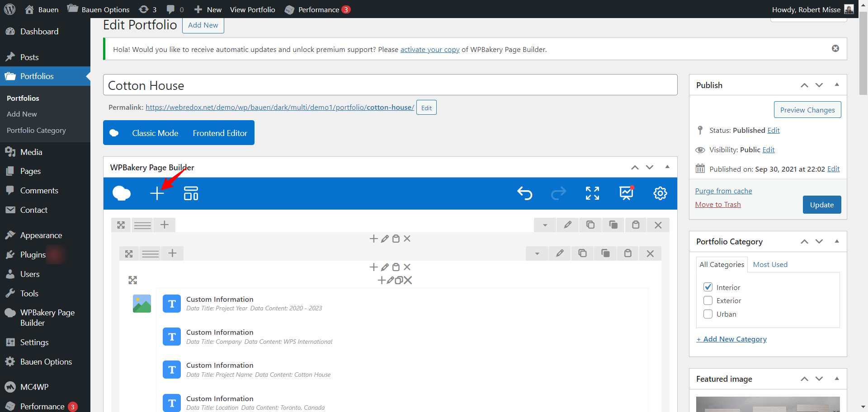Collapse the Publish panel

click(x=837, y=85)
